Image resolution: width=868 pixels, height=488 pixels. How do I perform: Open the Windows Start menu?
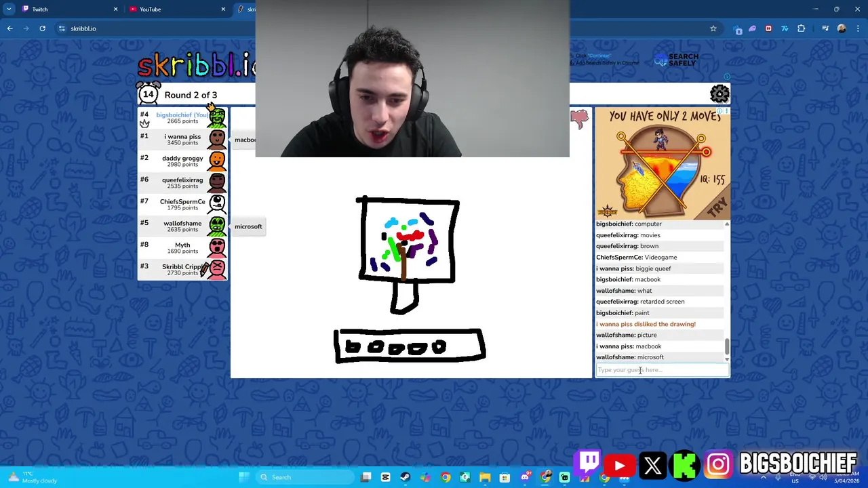pyautogui.click(x=244, y=477)
